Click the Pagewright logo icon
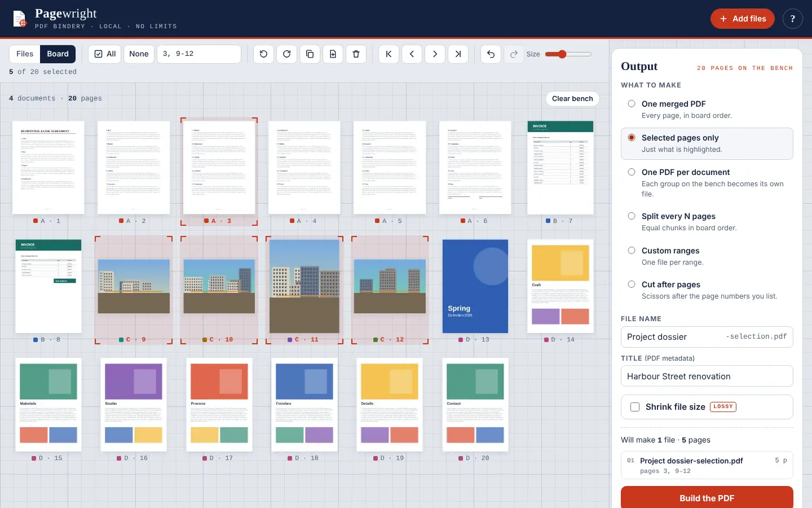812x508 pixels. (20, 19)
